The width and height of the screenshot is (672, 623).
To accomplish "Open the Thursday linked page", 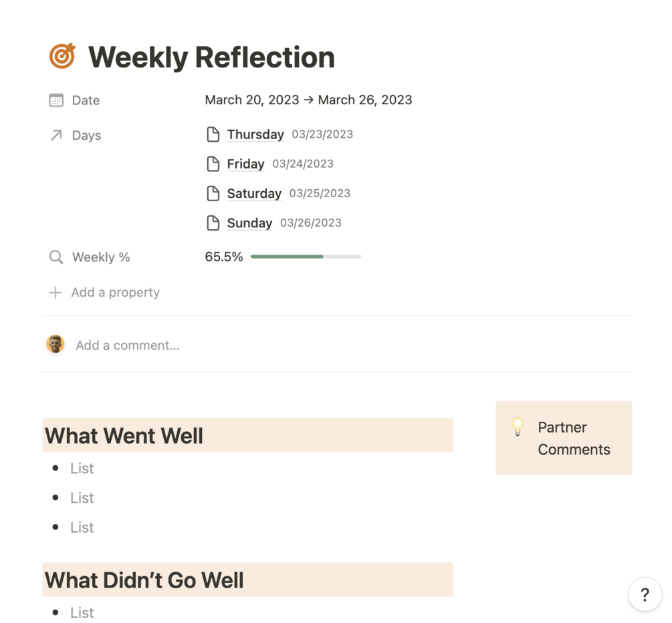I will point(255,134).
